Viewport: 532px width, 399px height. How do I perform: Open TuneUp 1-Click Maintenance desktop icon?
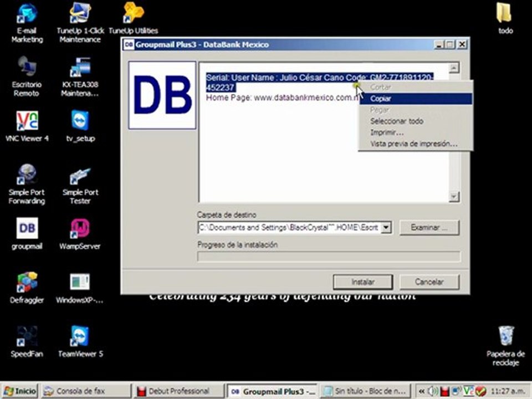click(80, 23)
